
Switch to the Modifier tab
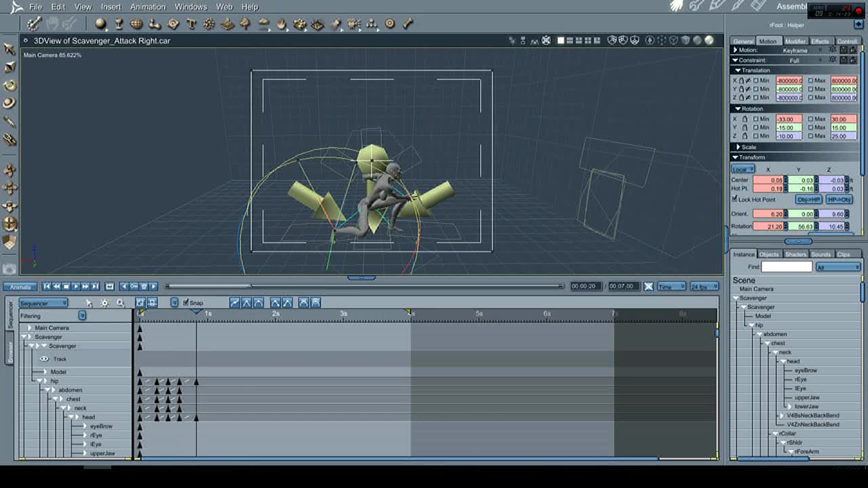pos(795,41)
